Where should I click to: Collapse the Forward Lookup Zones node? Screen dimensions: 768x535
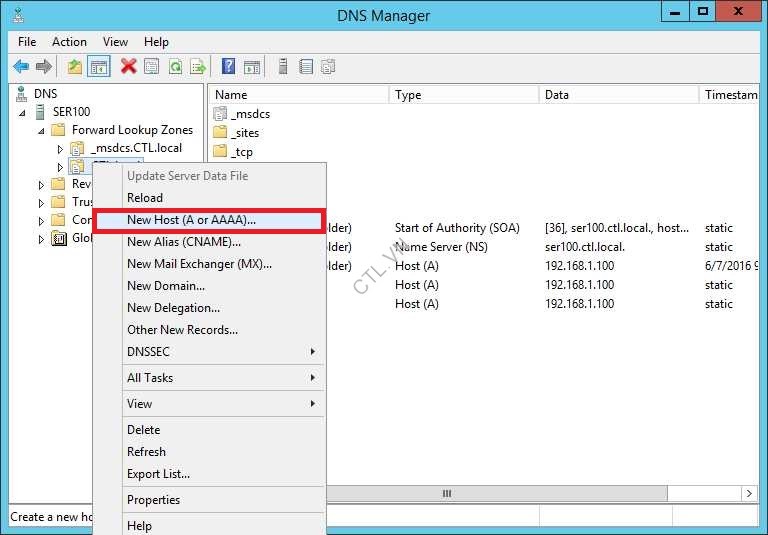point(41,131)
